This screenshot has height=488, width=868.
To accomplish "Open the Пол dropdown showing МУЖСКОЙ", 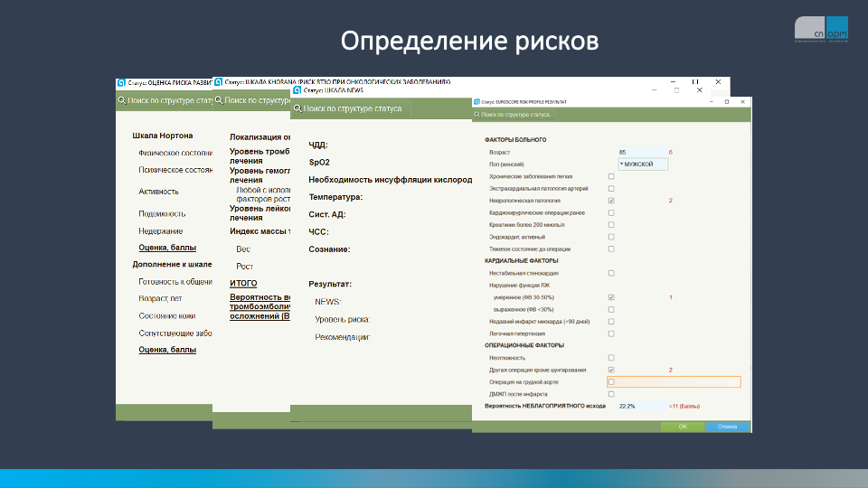I will click(643, 164).
